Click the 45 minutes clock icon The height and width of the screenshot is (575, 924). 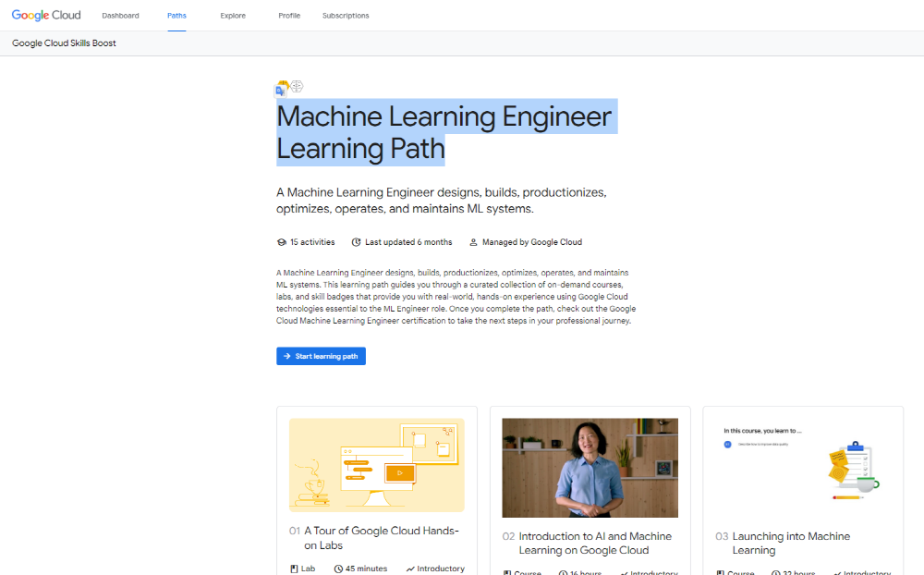coord(338,569)
